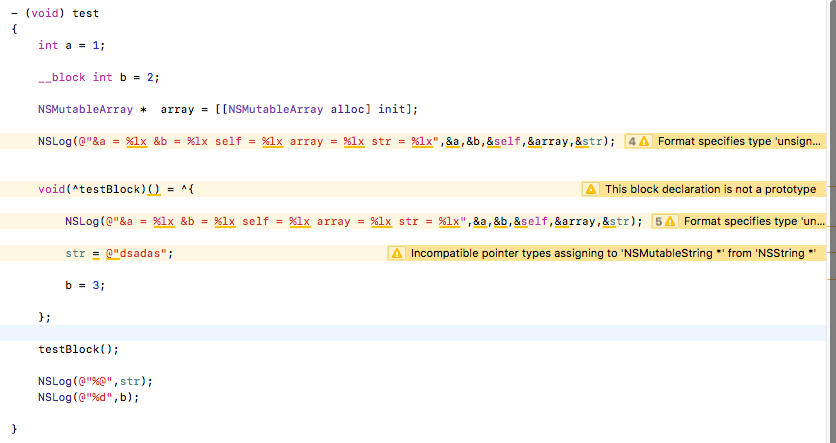Place cursor on the 'int a = 1;' line
The width and height of the screenshot is (836, 443).
point(71,45)
